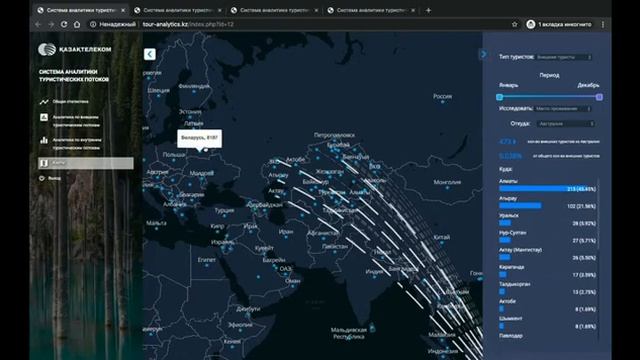This screenshot has width=640, height=360.
Task: Close the third browser tab
Action: (316, 10)
